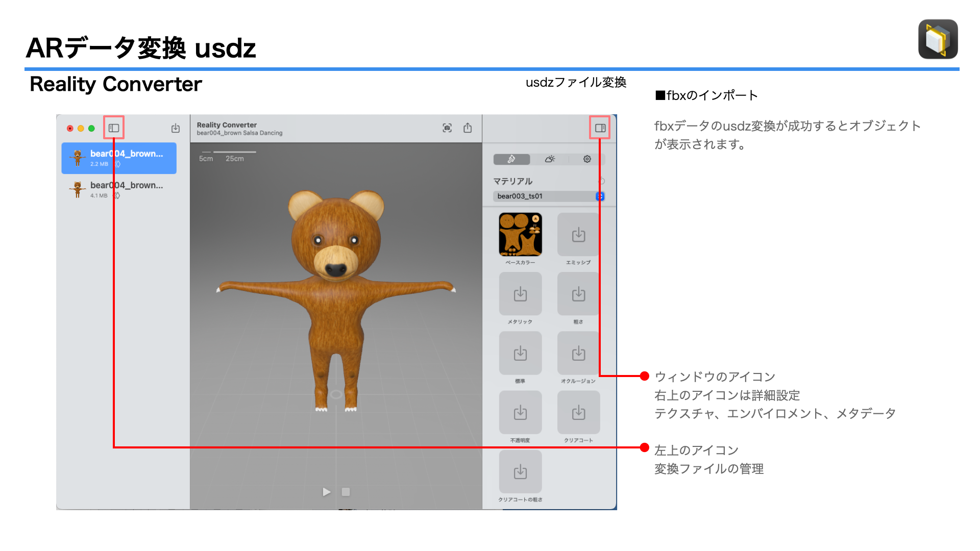Click the AR snapshot camera icon in toolbar
This screenshot has height=551, width=980.
447,128
